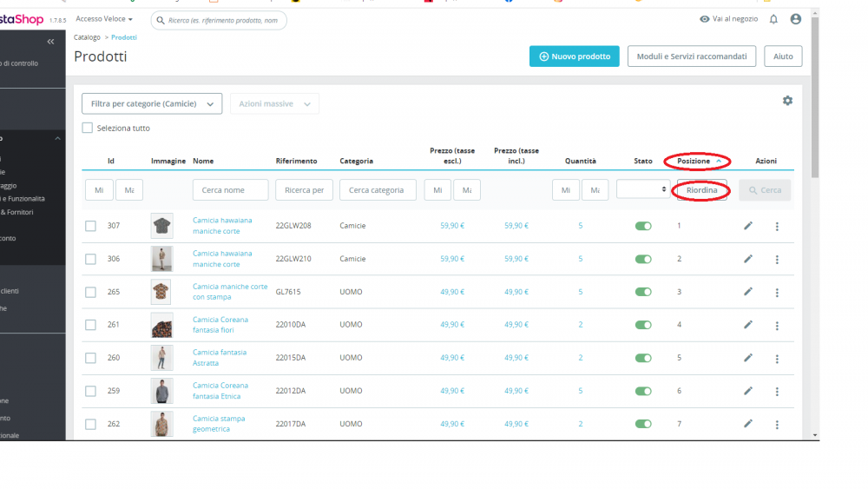Open more actions menu for product 261
This screenshot has height=489, width=868.
pos(777,326)
